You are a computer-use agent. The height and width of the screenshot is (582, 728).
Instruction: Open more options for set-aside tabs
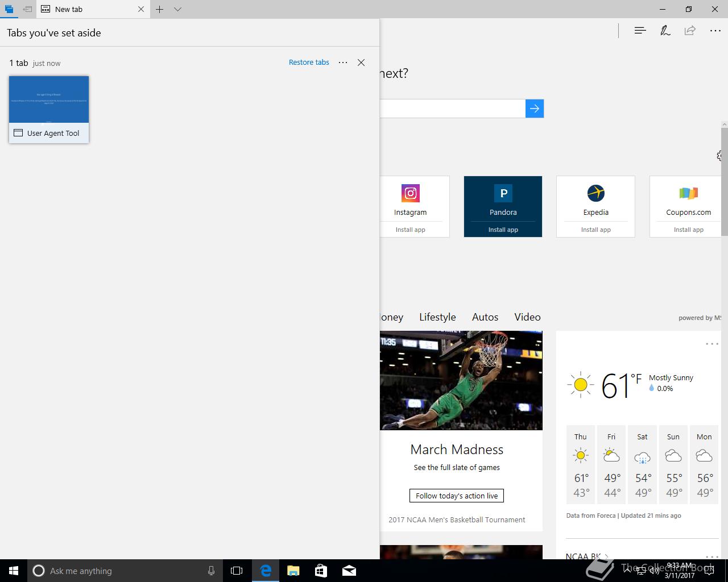[343, 63]
